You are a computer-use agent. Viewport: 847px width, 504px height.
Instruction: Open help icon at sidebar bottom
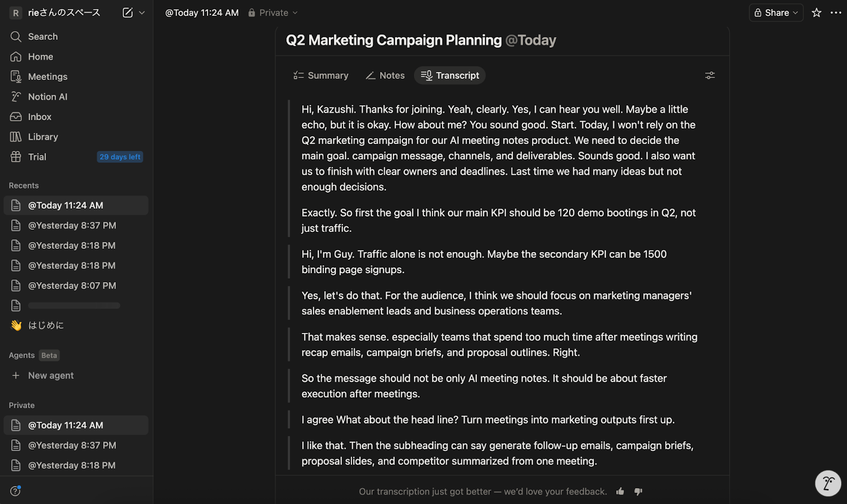[15, 491]
